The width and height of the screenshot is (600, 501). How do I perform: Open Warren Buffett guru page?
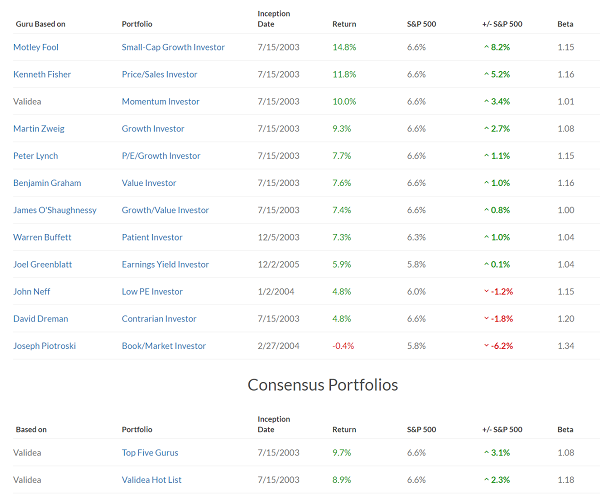(42, 237)
